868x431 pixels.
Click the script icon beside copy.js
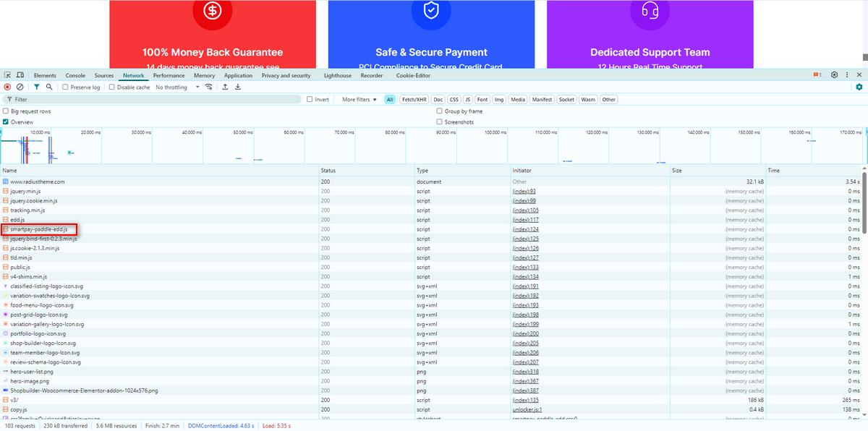[x=6, y=409]
